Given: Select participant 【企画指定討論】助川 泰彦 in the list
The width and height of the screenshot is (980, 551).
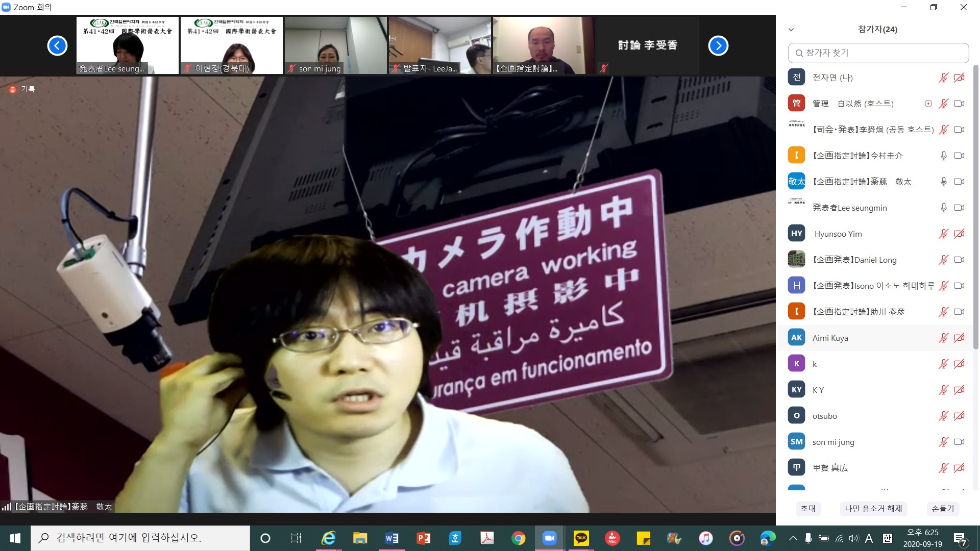Looking at the screenshot, I should click(x=858, y=312).
